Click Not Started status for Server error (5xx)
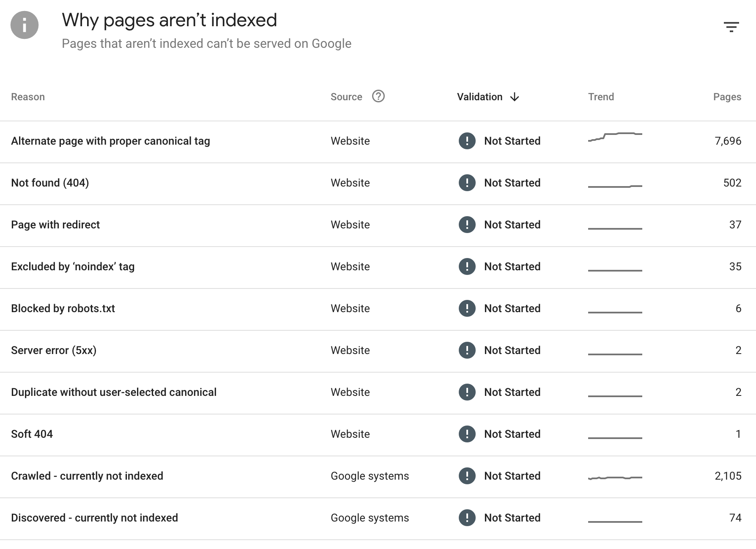The height and width of the screenshot is (549, 756). [512, 350]
